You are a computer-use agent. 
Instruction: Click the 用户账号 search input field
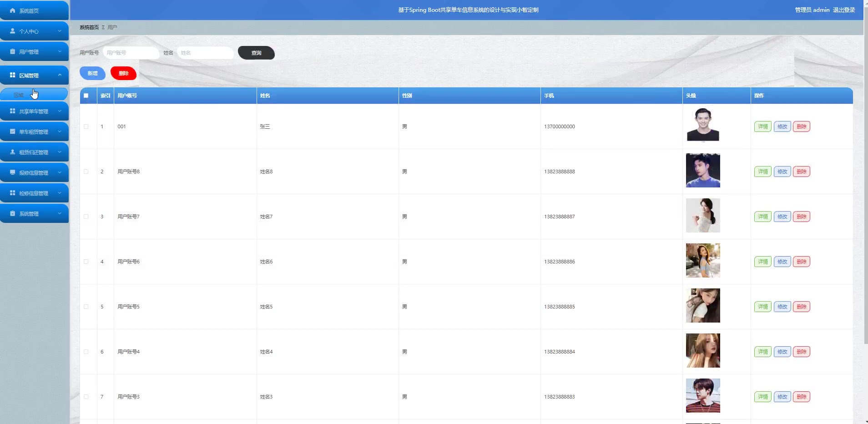[x=131, y=53]
